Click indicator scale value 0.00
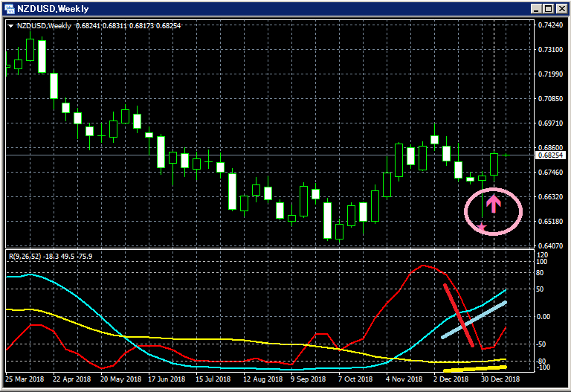Image resolution: width=571 pixels, height=392 pixels. point(543,317)
